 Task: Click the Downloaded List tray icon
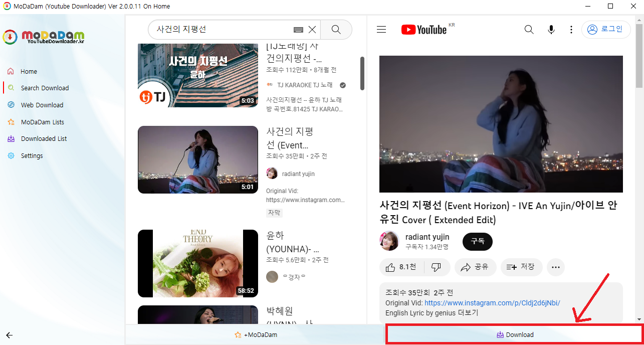[11, 138]
